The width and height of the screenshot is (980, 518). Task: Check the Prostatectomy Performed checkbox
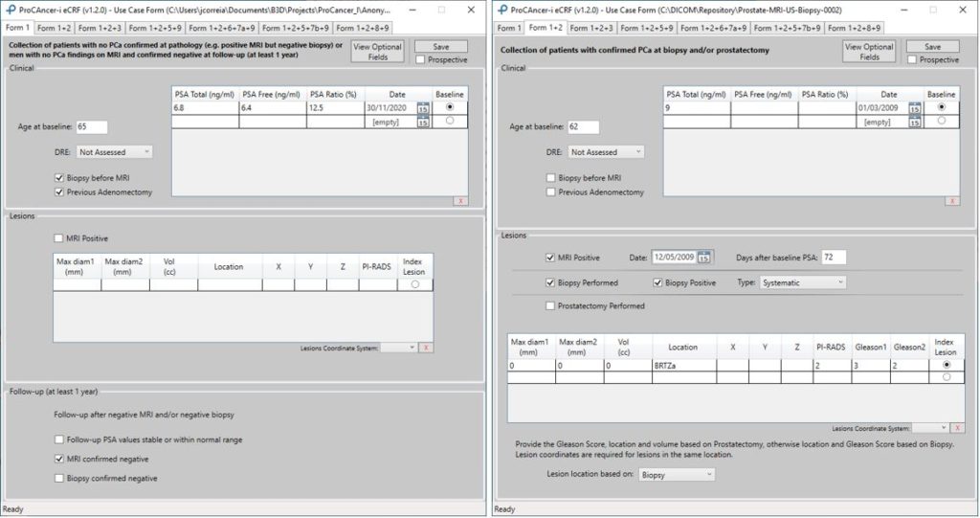(550, 306)
